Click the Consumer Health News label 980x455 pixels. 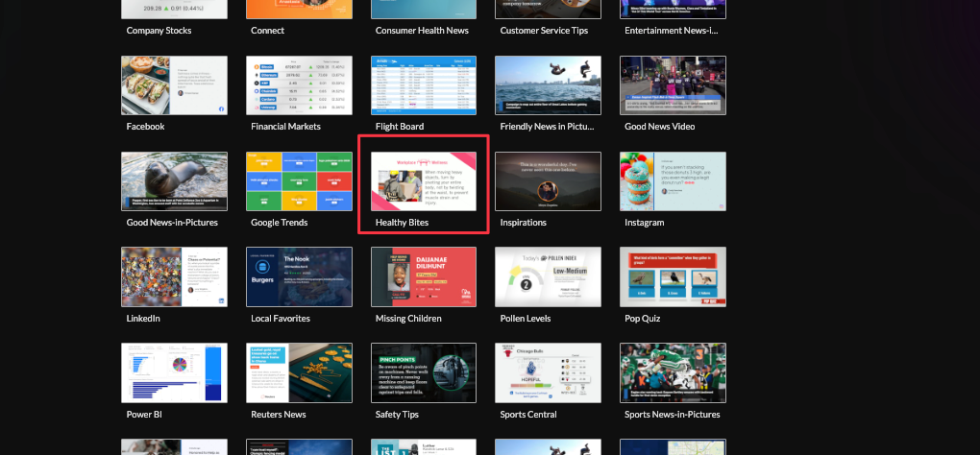pos(422,31)
